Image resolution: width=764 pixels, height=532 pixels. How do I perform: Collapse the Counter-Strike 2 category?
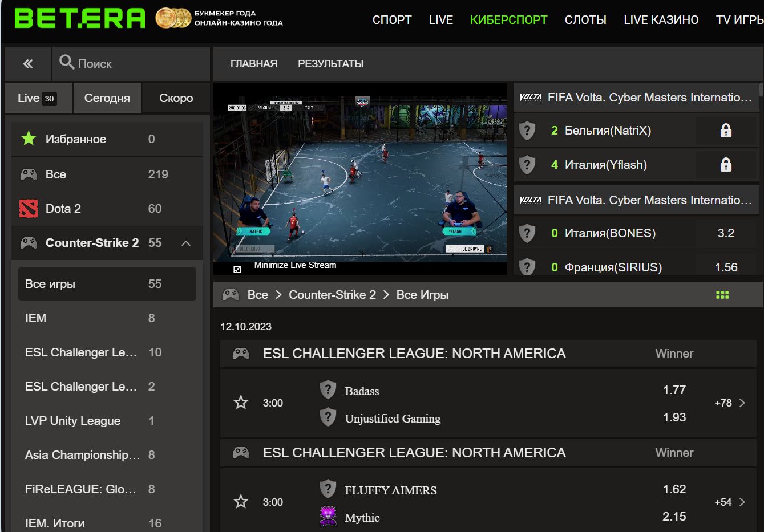point(185,243)
